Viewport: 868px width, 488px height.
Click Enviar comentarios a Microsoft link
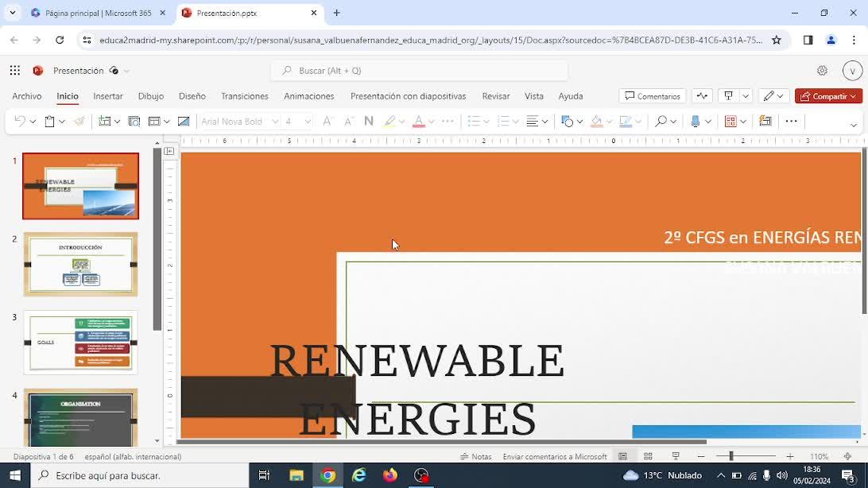click(554, 456)
